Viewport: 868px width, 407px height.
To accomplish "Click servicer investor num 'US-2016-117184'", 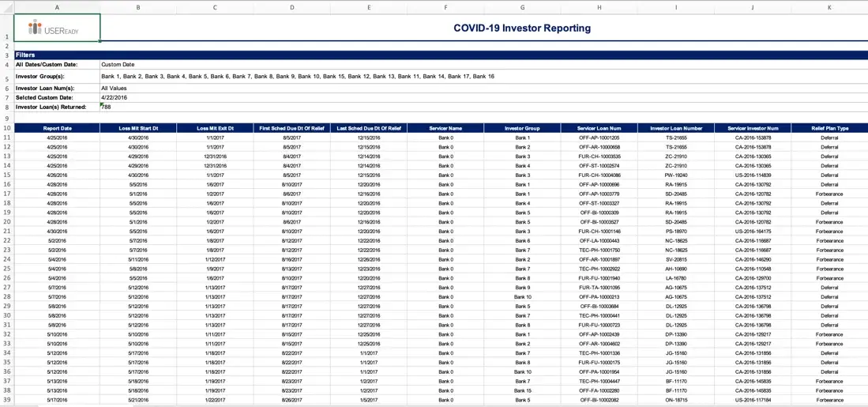I will pos(753,400).
